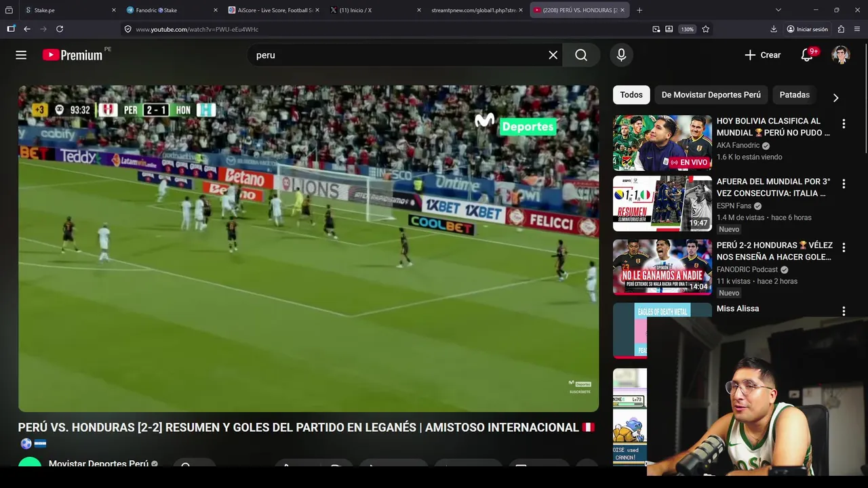Viewport: 868px width, 488px height.
Task: Open options for AFUERA DEL MUNDIAL video
Action: point(844,184)
